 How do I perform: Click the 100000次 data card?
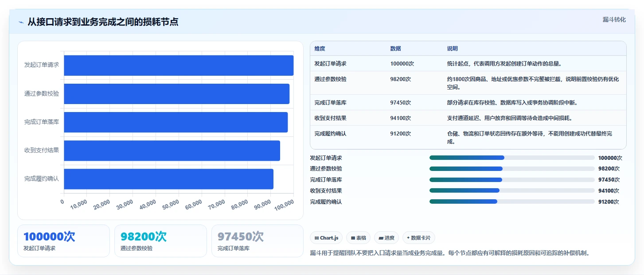pyautogui.click(x=63, y=241)
